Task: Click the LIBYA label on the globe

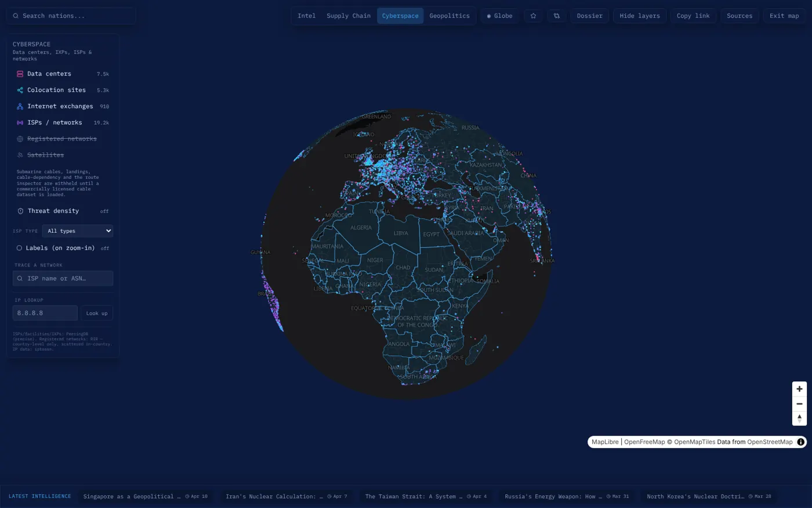Action: [401, 233]
